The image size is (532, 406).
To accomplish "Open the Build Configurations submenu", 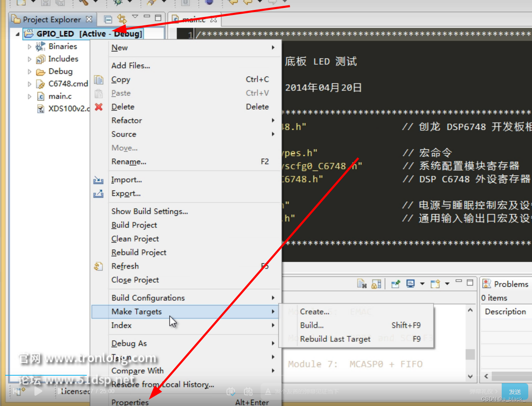I will pos(186,298).
